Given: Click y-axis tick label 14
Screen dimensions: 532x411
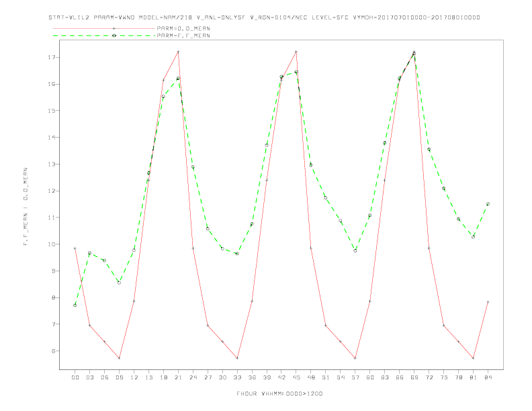Looking at the screenshot, I should [51, 138].
